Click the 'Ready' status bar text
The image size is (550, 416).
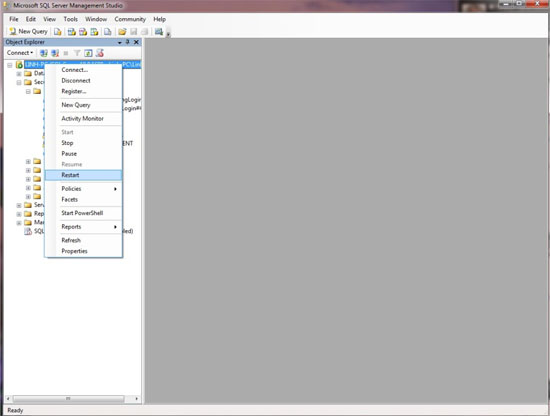[15, 410]
